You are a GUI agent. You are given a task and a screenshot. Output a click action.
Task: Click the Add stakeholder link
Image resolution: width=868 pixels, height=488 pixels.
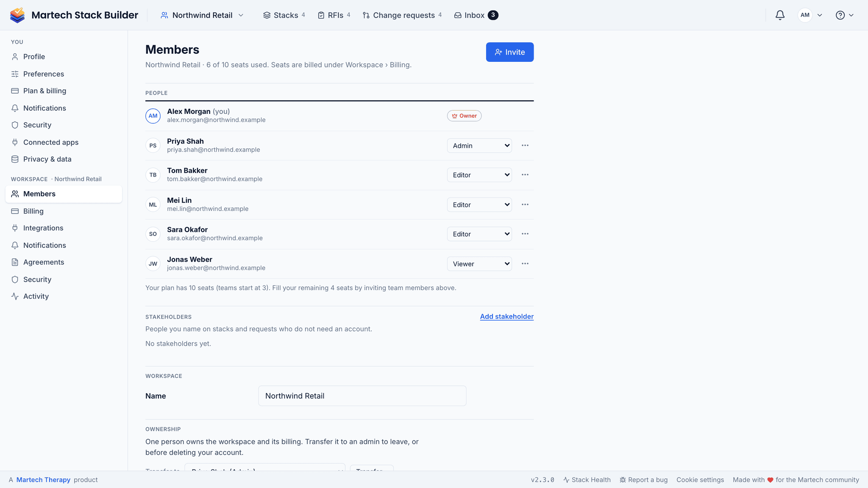click(x=507, y=316)
